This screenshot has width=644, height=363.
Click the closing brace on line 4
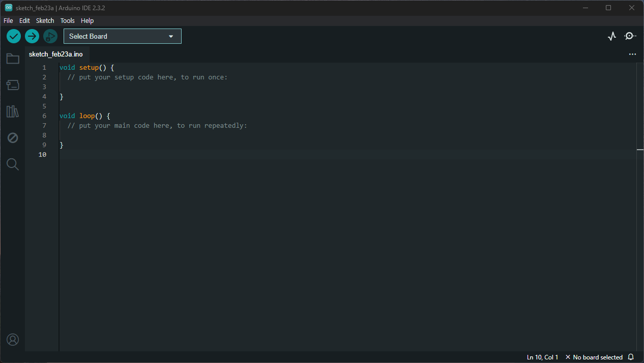point(62,97)
